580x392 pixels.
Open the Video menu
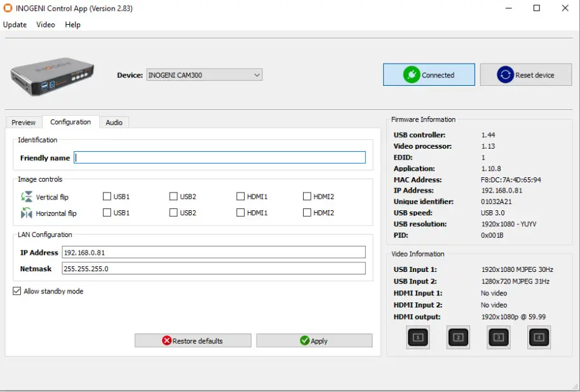[45, 25]
